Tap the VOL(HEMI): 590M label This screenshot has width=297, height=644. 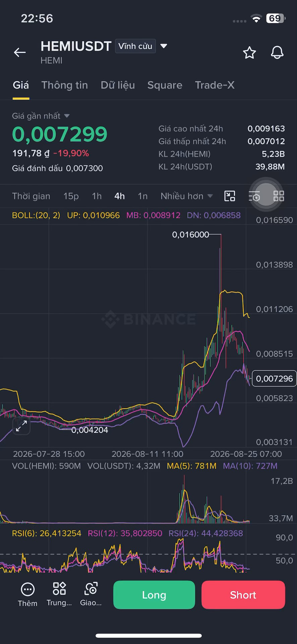click(x=47, y=466)
